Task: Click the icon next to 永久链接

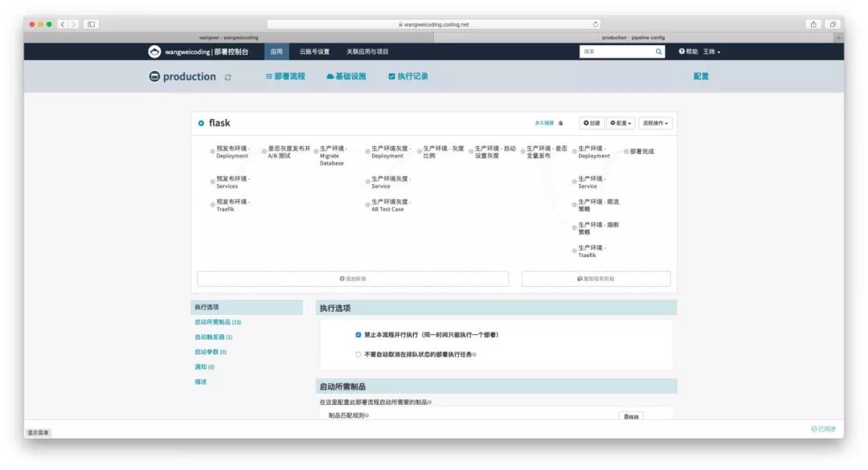Action: click(561, 123)
